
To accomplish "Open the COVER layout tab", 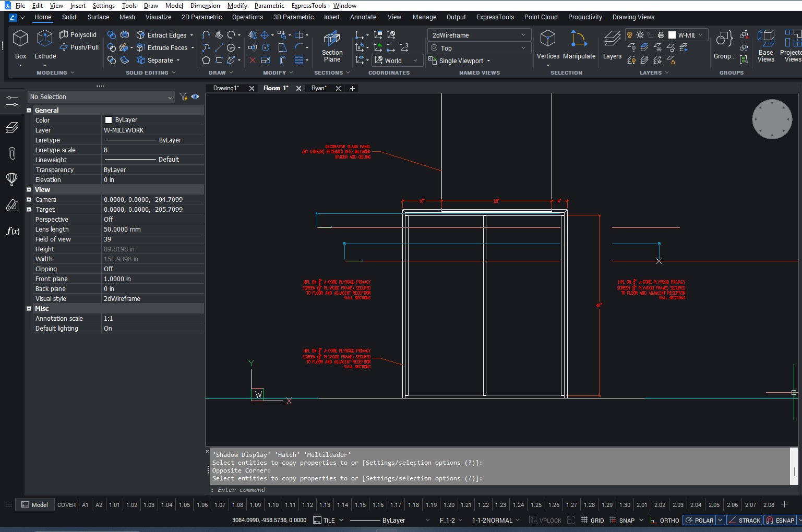I will [66, 505].
